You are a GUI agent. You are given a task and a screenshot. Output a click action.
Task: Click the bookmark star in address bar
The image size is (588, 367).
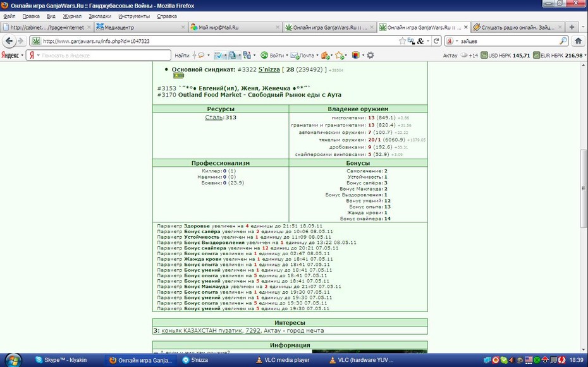pyautogui.click(x=402, y=41)
